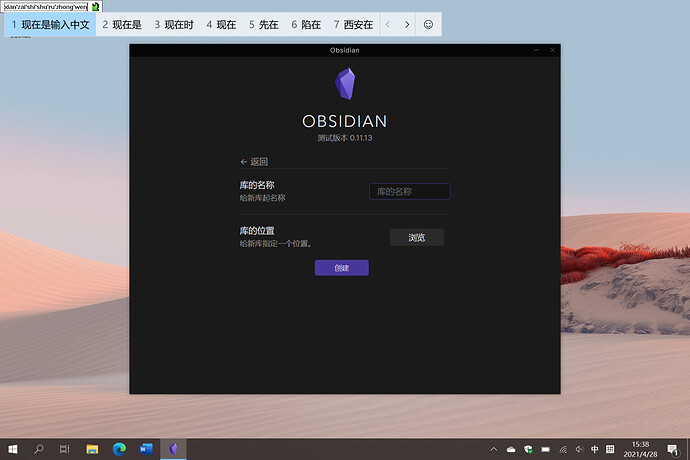The width and height of the screenshot is (690, 460).
Task: Choose IME candidate 3 现在时
Action: click(174, 25)
